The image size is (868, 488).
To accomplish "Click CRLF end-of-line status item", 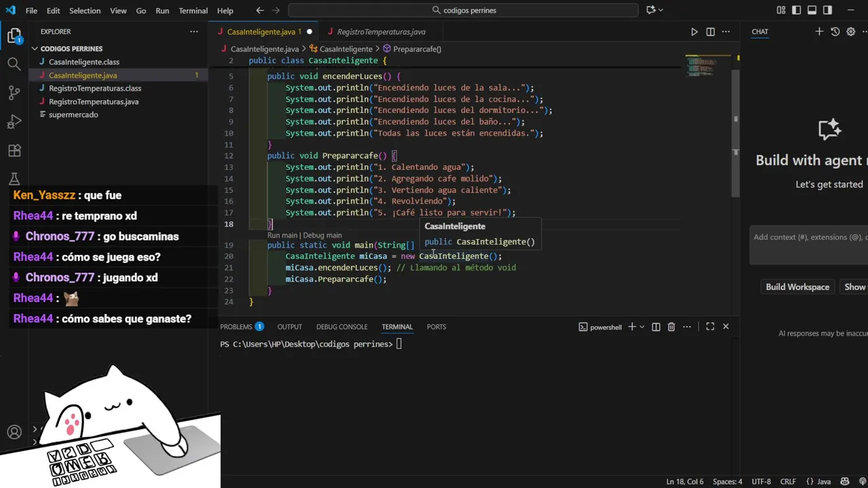I will (x=788, y=482).
